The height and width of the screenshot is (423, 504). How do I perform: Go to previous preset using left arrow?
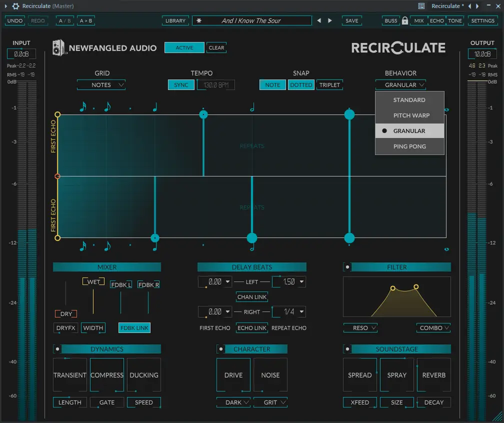tap(319, 20)
